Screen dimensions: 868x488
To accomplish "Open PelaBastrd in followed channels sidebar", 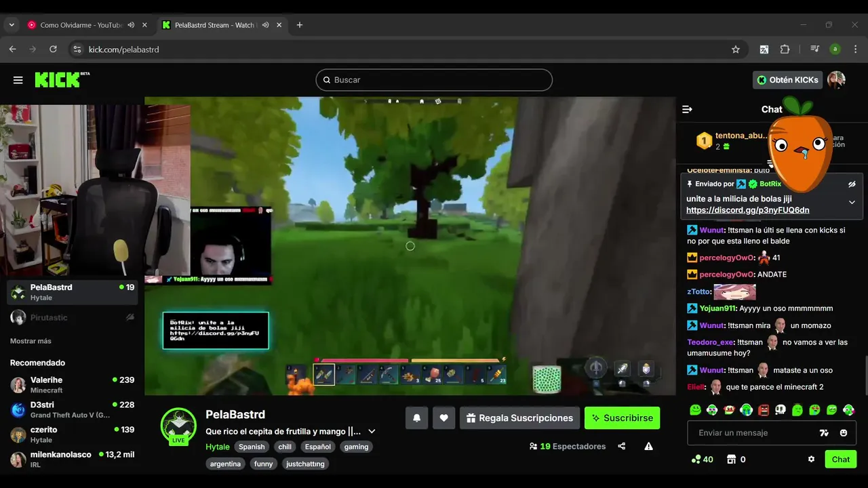I will click(72, 292).
